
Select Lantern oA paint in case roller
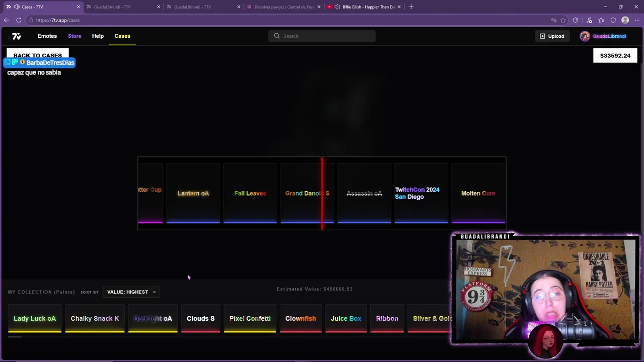(x=193, y=194)
